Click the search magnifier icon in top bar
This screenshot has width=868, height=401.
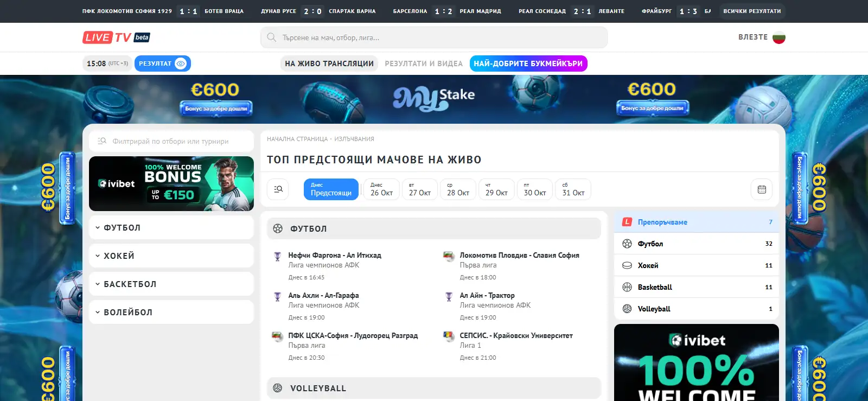click(272, 37)
